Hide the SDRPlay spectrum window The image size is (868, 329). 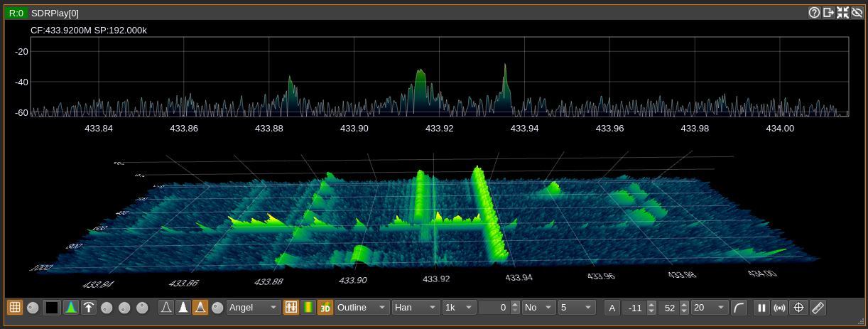[x=857, y=13]
